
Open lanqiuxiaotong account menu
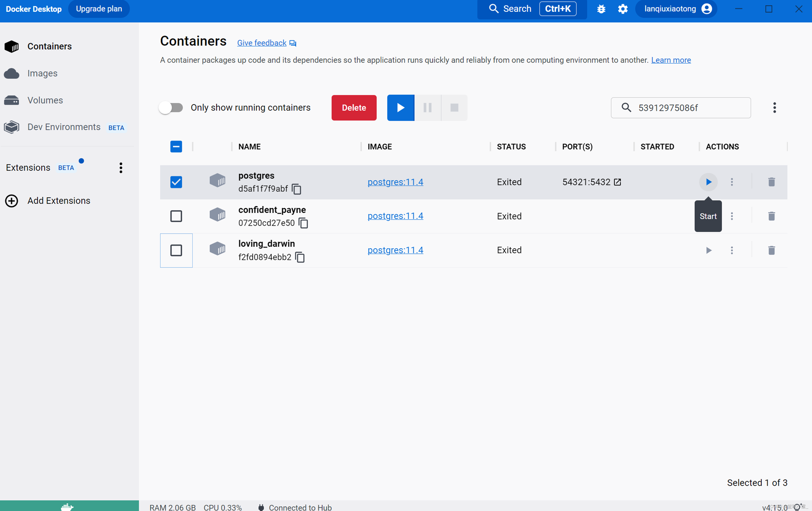click(x=676, y=9)
